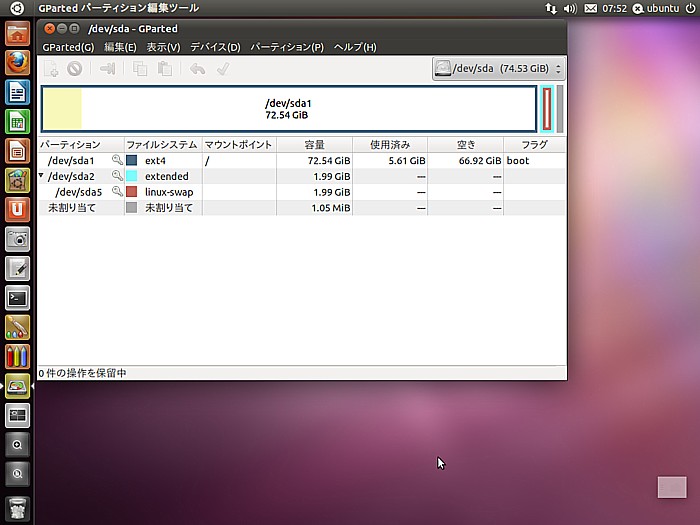Select the red swap partition in disk graphic
Viewport: 700px width, 525px height.
547,109
